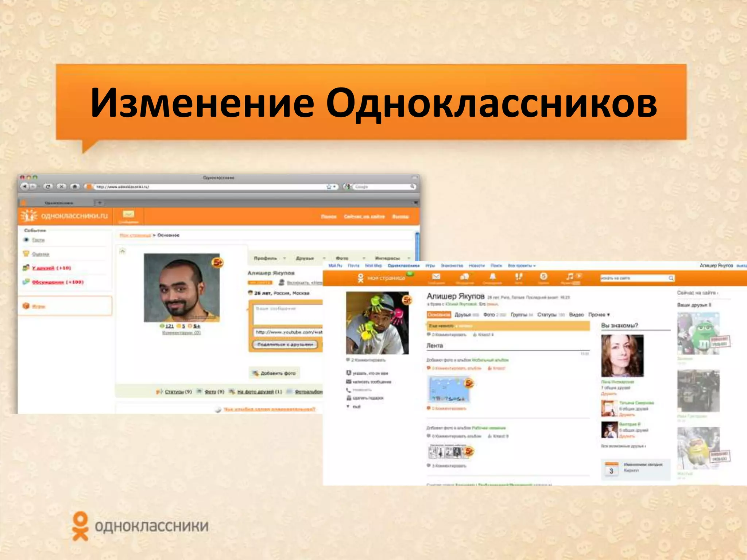This screenshot has width=747, height=560.
Task: Open the У друзей (+10) link
Action: point(51,268)
